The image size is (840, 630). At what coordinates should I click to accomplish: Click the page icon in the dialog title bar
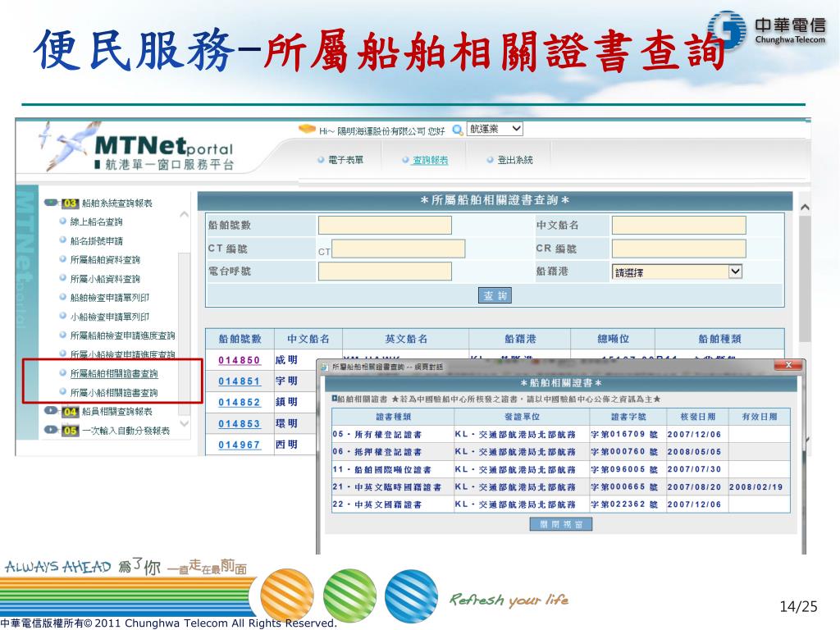pyautogui.click(x=325, y=367)
